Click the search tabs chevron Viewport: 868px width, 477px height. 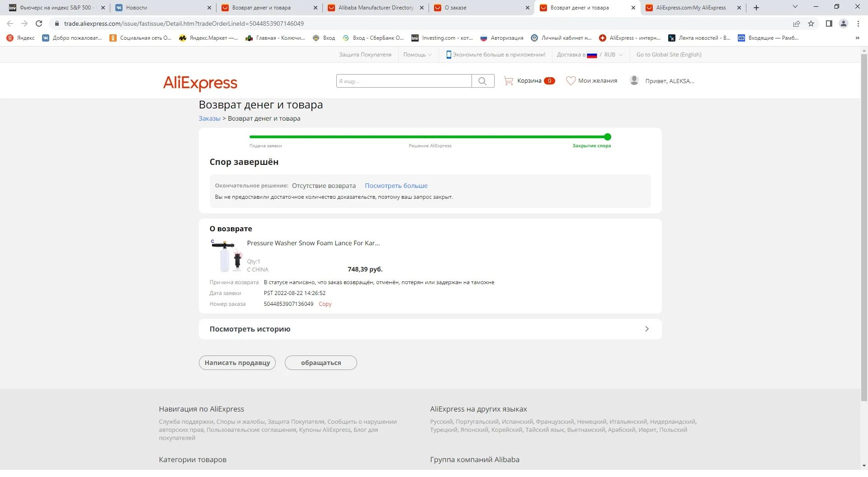tap(795, 7)
